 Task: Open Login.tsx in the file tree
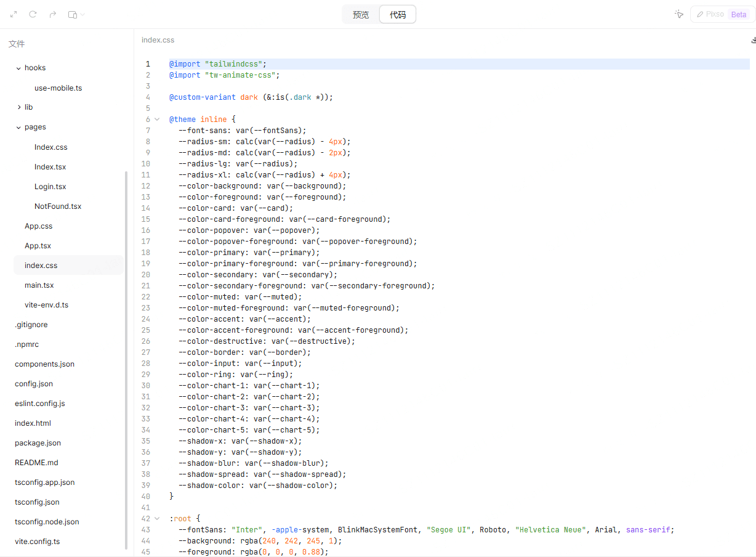(50, 187)
